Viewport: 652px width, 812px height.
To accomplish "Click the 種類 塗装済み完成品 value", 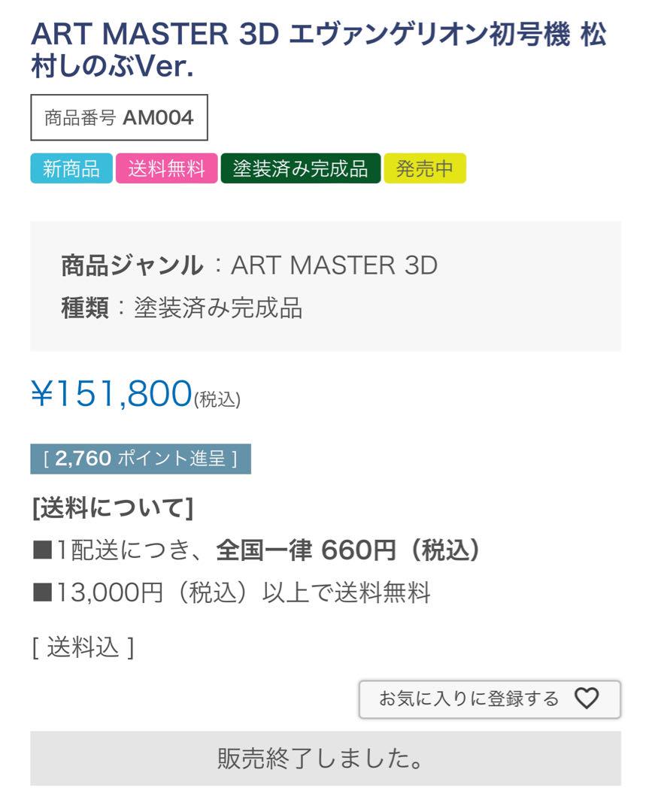I will (218, 308).
